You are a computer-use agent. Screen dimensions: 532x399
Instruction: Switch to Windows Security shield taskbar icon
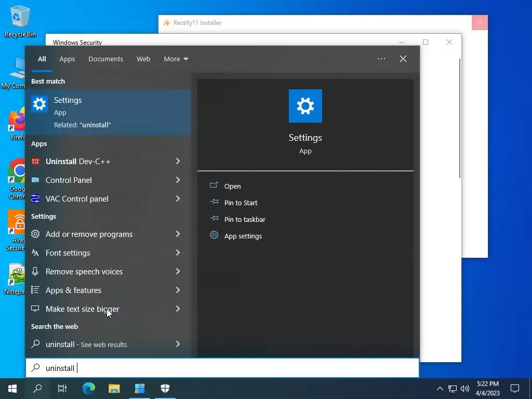coord(165,389)
